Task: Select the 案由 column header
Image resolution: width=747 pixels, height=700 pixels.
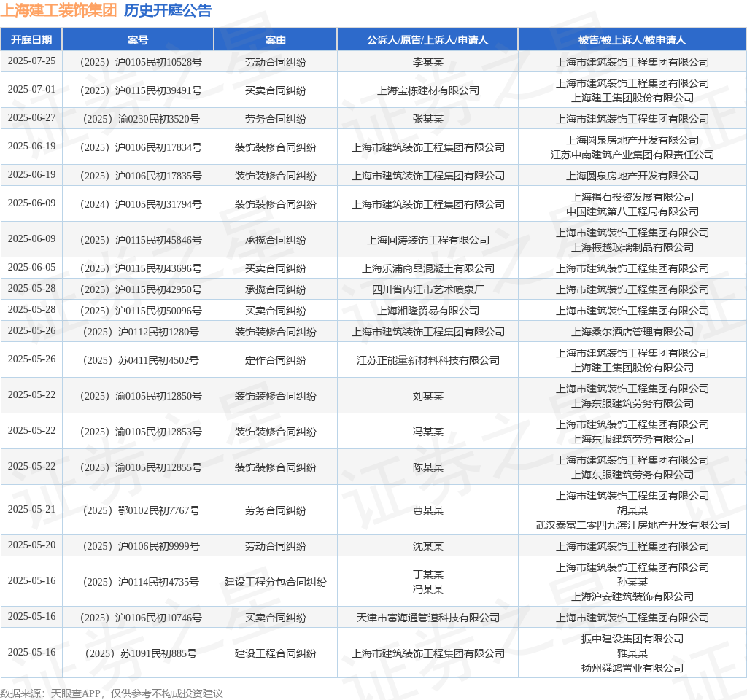Action: [275, 40]
